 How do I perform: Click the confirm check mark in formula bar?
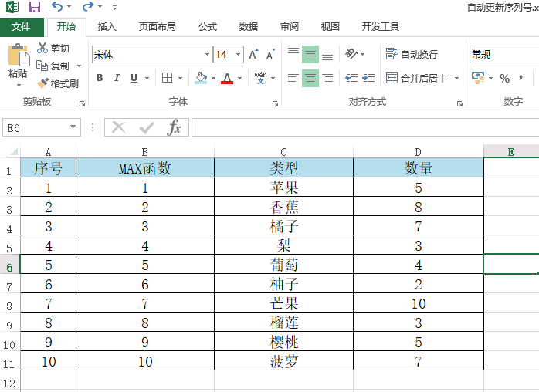(x=147, y=128)
